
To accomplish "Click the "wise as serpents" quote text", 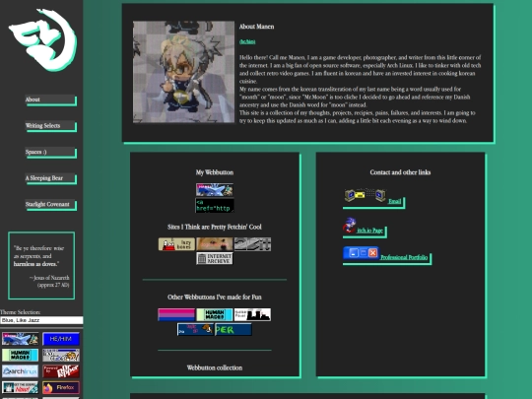I will (38, 256).
